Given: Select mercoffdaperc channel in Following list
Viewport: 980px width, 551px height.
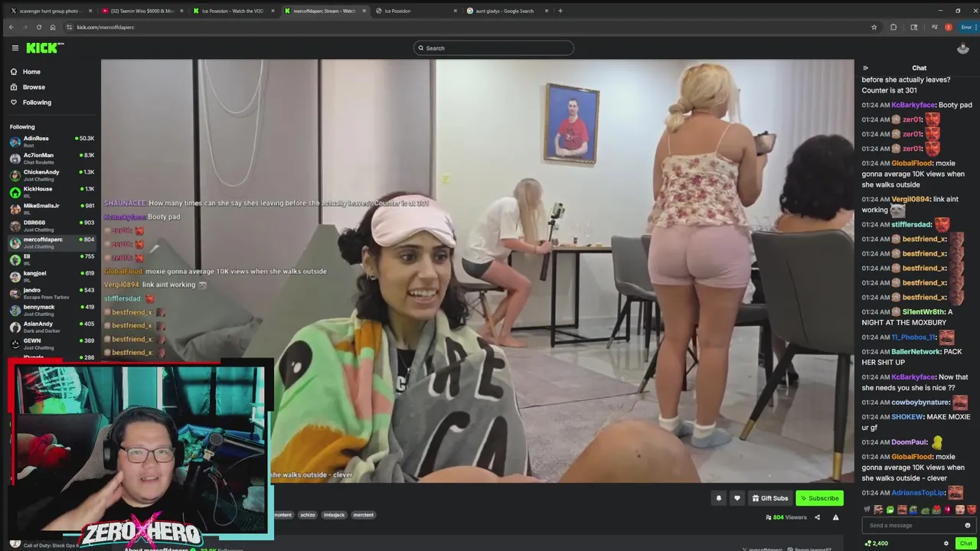Looking at the screenshot, I should 51,243.
